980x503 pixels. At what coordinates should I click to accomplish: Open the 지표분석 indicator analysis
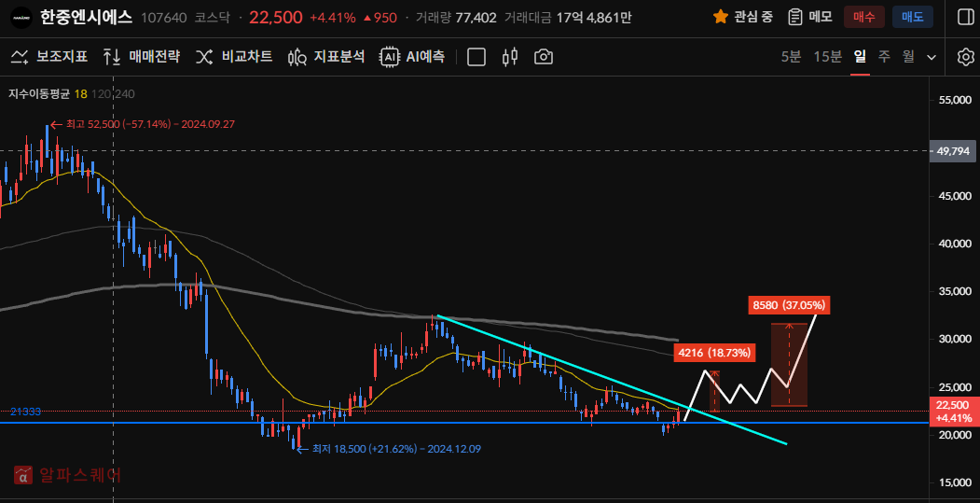tap(326, 57)
